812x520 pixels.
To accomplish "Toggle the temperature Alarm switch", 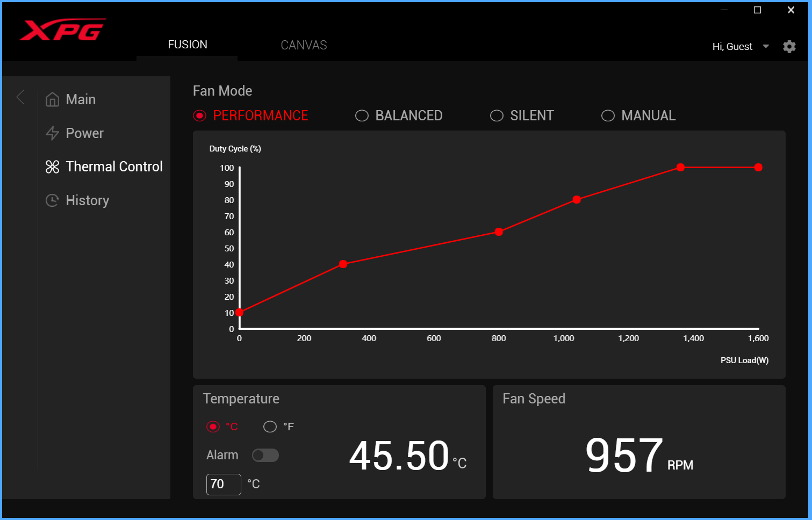I will pyautogui.click(x=265, y=455).
